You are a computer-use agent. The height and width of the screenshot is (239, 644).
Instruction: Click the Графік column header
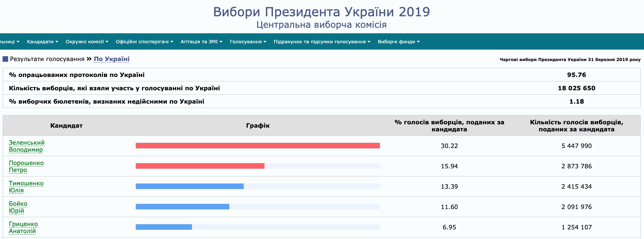click(x=258, y=126)
